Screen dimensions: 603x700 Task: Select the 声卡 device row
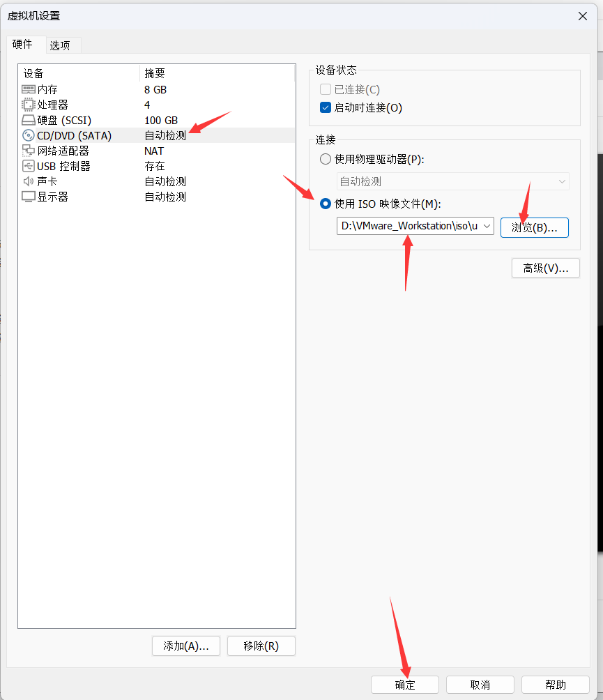(157, 181)
